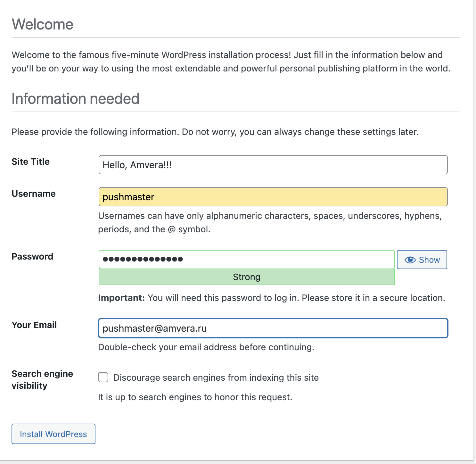Click 'Double-check your email address' hint text
476x464 pixels.
point(206,347)
